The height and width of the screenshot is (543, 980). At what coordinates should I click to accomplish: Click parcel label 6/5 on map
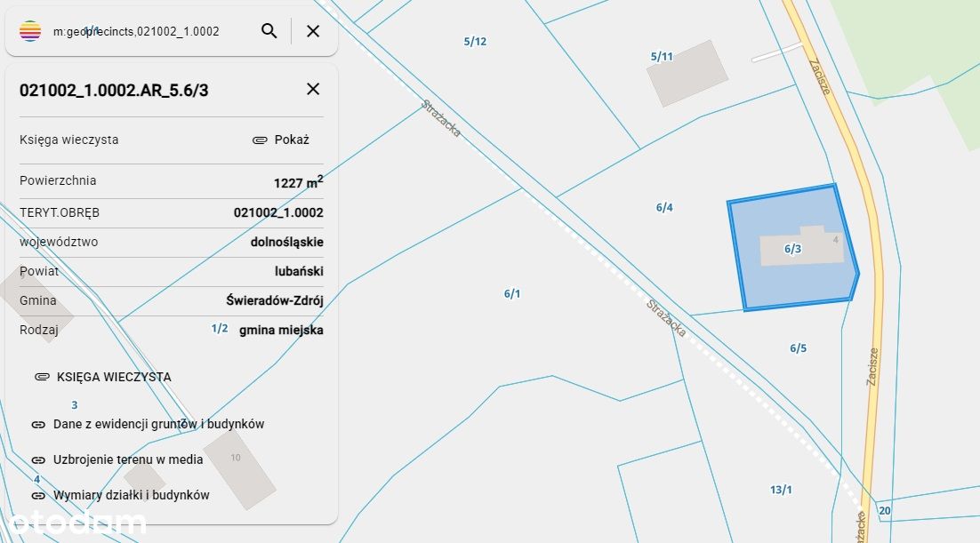tap(798, 348)
